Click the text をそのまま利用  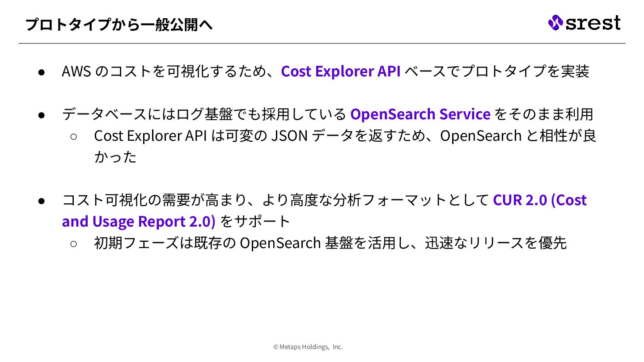(544, 114)
